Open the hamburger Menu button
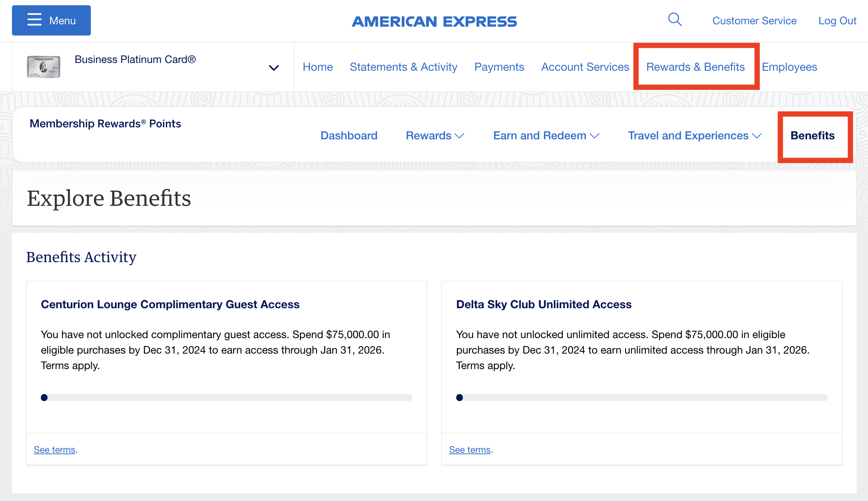This screenshot has width=868, height=501. point(51,20)
